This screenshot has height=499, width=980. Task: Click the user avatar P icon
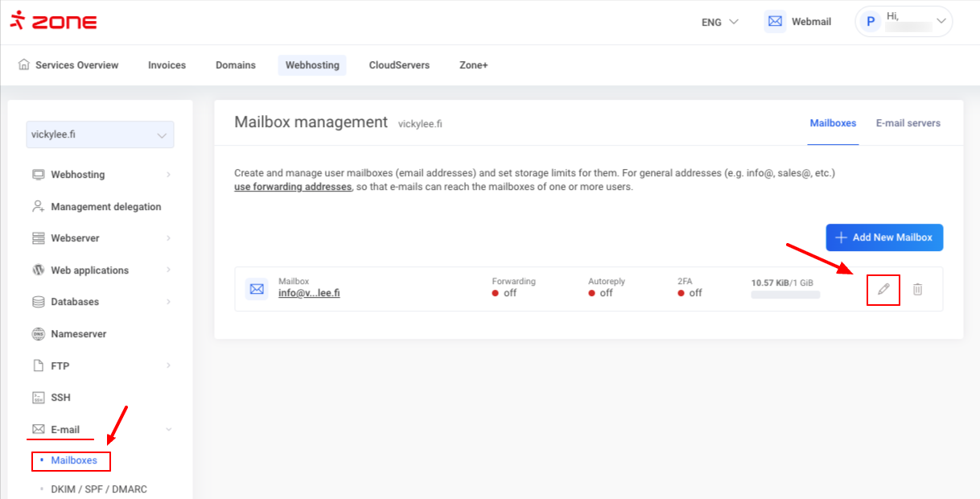click(870, 22)
